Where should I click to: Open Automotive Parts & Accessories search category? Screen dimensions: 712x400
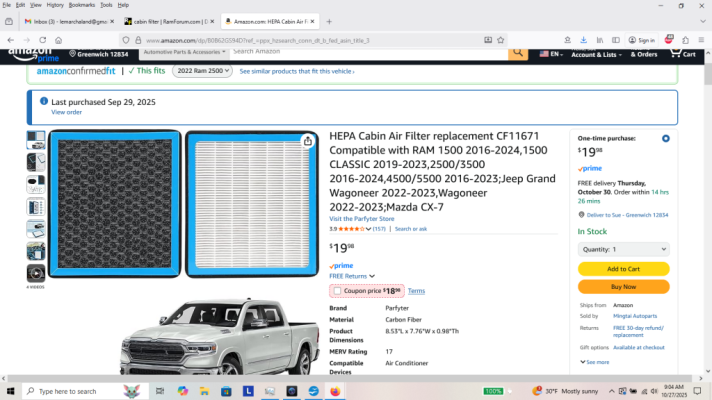pos(184,52)
